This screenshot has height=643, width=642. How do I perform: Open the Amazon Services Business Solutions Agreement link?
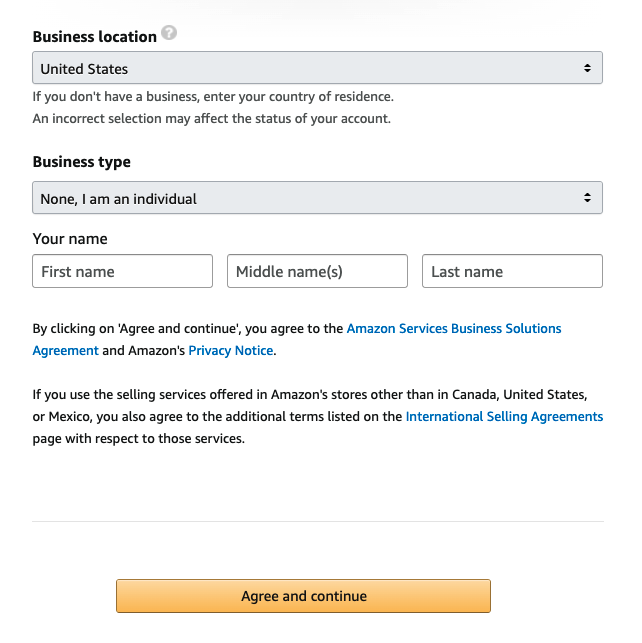click(454, 328)
